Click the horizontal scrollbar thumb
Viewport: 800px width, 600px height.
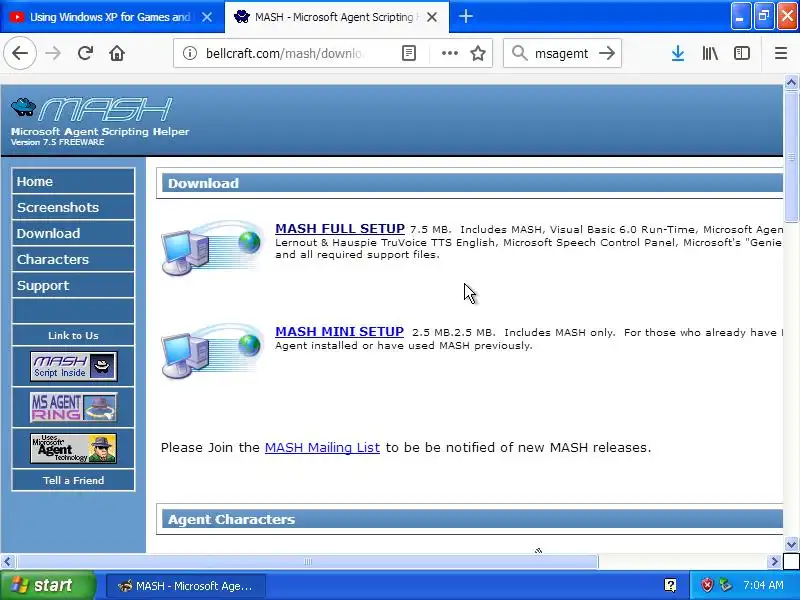pyautogui.click(x=308, y=562)
